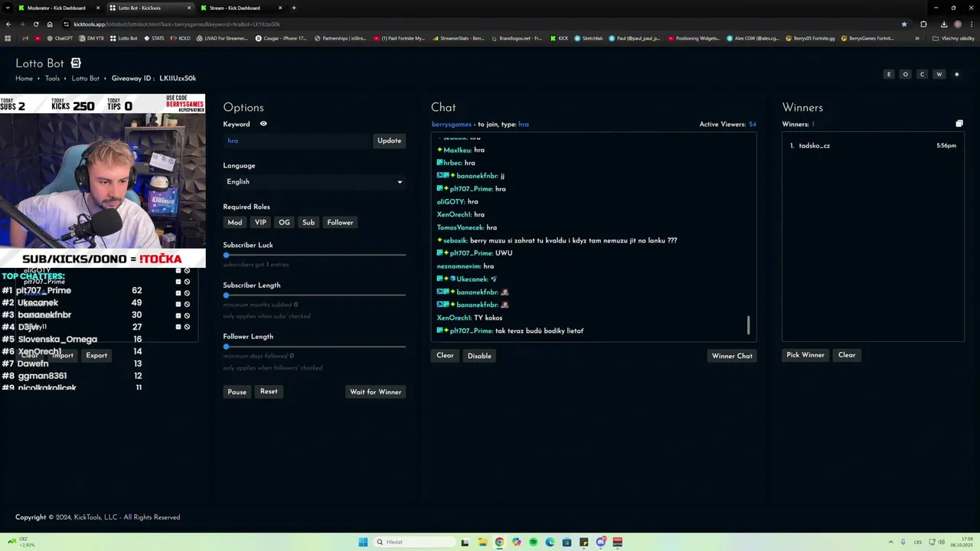Click the ban icon on plt707_Prime blocklist row
This screenshot has height=551, width=980.
click(187, 282)
